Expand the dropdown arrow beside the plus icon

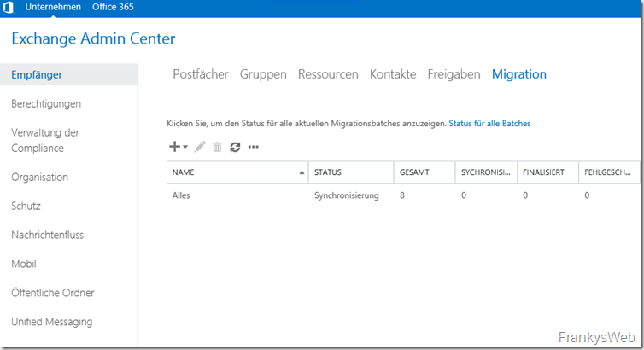185,148
